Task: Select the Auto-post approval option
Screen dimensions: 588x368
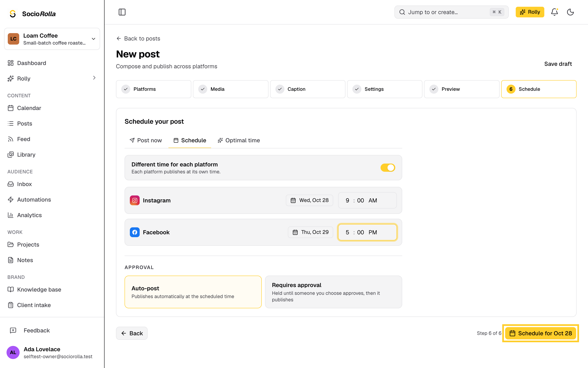Action: [193, 292]
